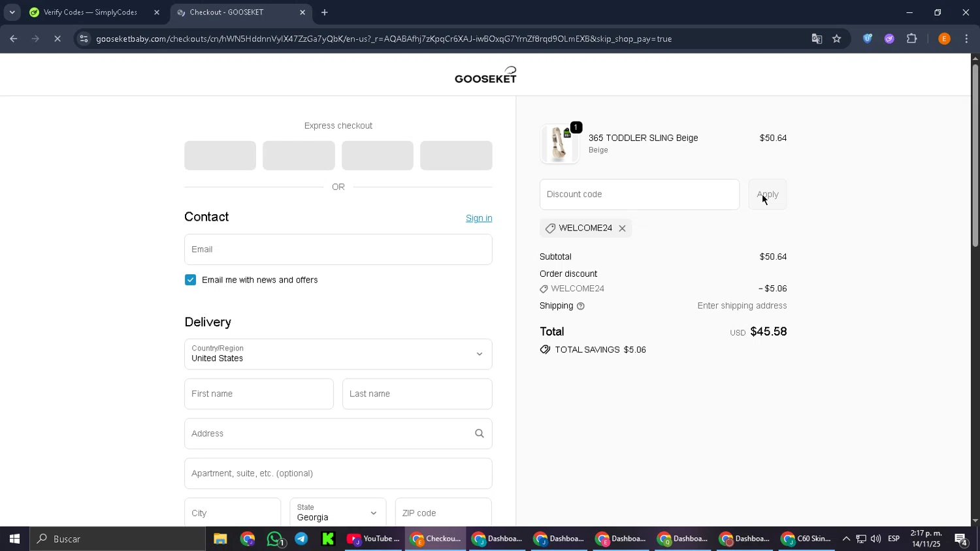
Task: Click the Total amount $45.58
Action: tap(768, 332)
